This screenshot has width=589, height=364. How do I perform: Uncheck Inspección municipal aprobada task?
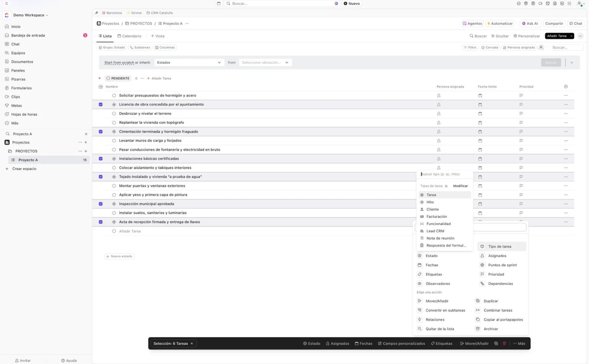tap(101, 204)
